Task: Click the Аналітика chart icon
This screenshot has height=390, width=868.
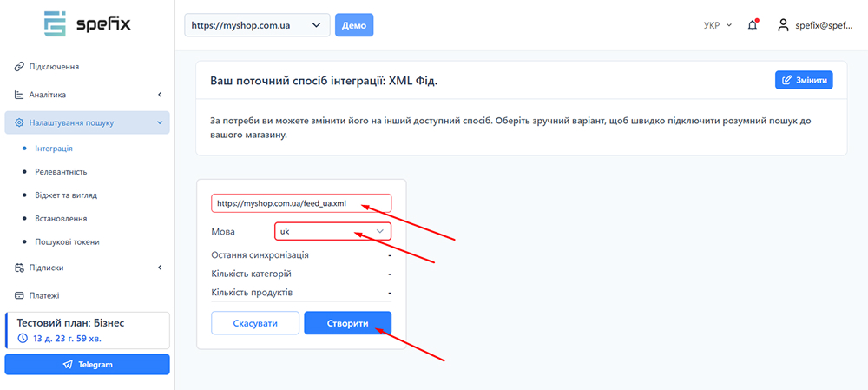Action: [19, 95]
